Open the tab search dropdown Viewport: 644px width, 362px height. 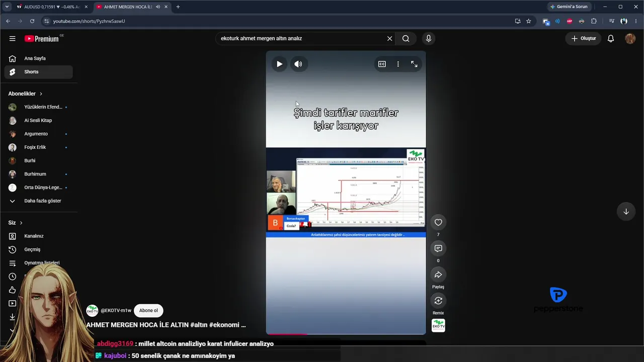point(7,7)
